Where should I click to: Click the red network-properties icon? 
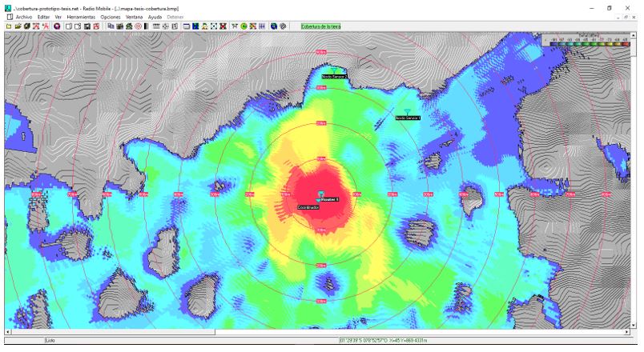(36, 26)
